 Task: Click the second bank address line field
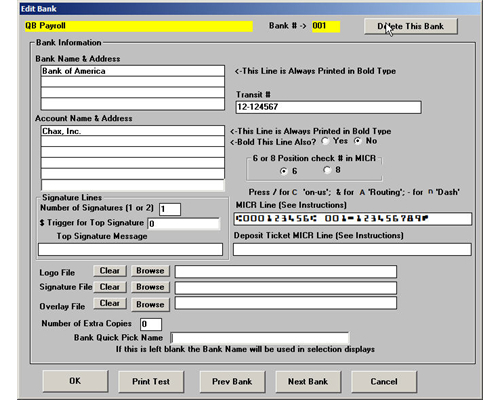coord(133,82)
